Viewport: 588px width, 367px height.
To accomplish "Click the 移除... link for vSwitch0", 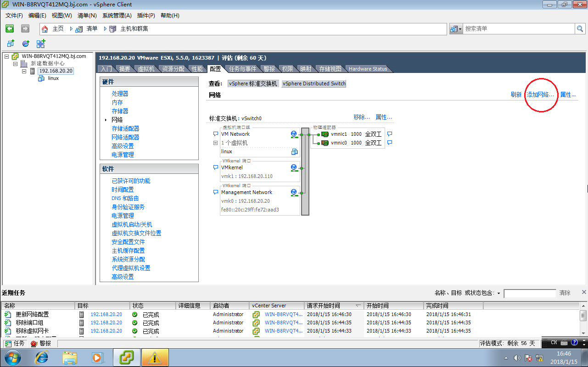I will click(x=362, y=117).
